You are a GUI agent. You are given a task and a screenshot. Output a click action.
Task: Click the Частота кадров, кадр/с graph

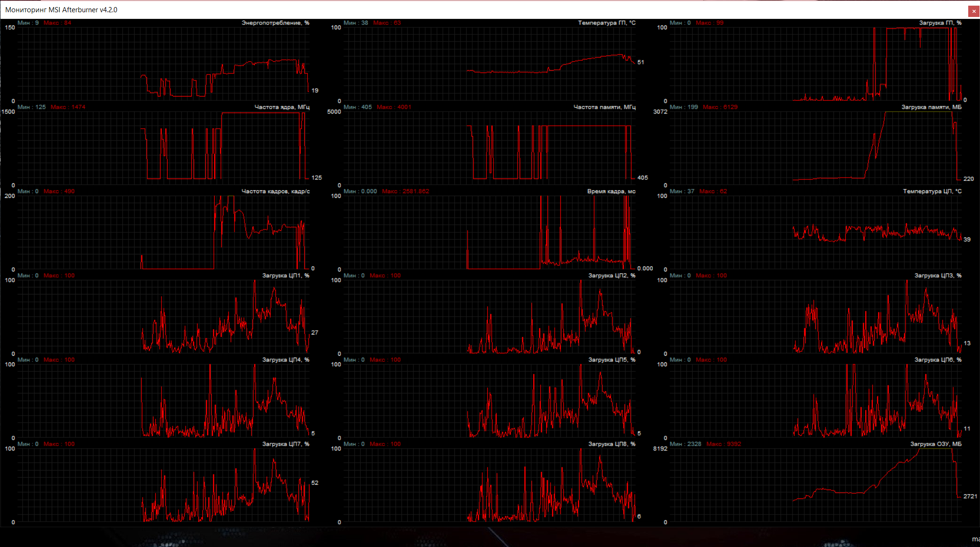(163, 232)
